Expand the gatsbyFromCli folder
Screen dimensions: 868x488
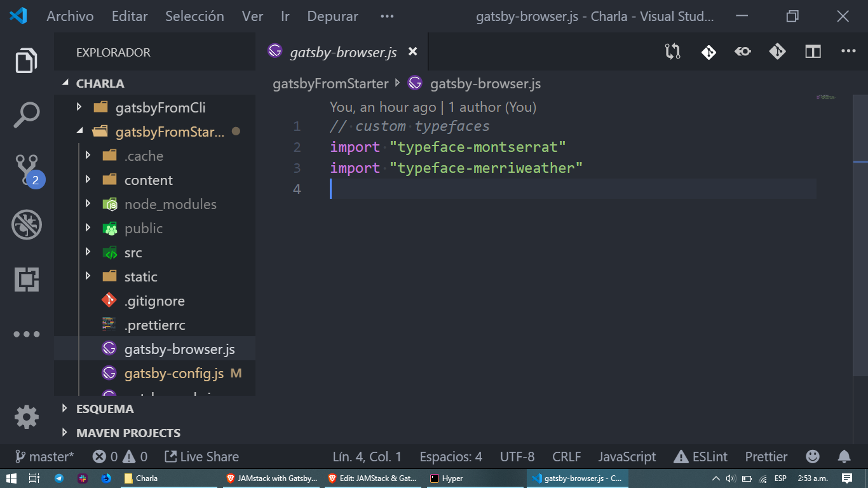pyautogui.click(x=154, y=107)
